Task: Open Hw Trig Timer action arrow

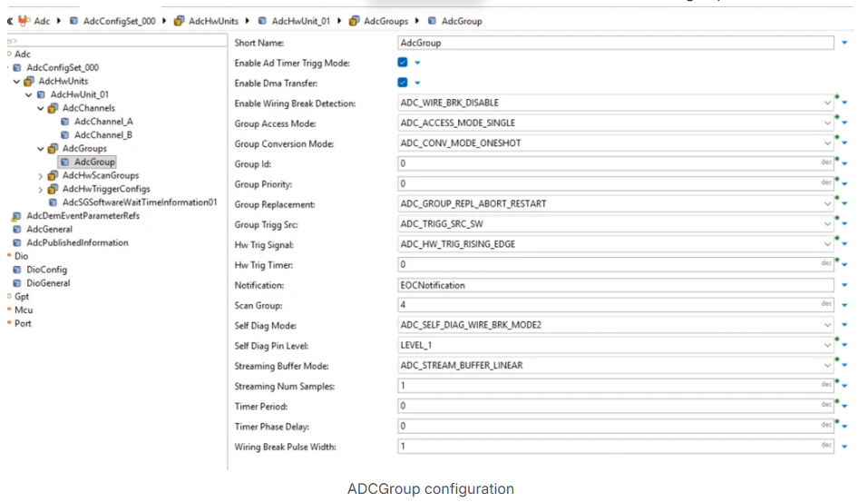Action: [844, 265]
